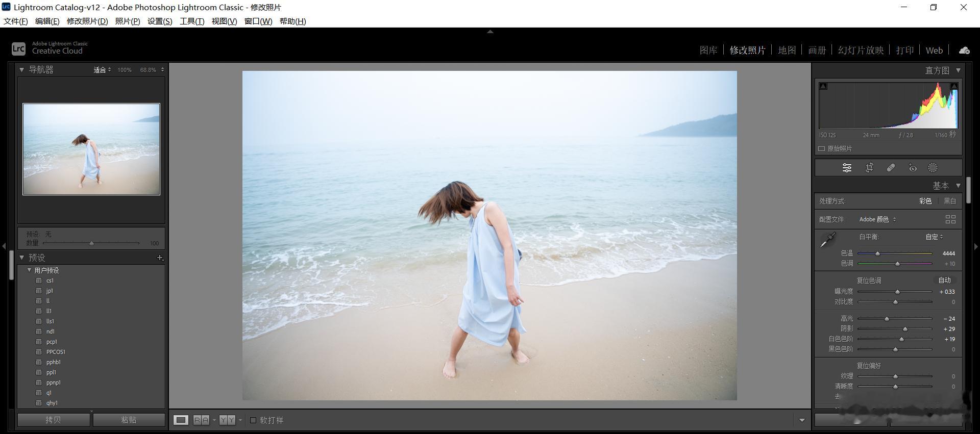Viewport: 980px width, 434px height.
Task: Switch to the 幻灯片放映 module
Action: coord(861,50)
